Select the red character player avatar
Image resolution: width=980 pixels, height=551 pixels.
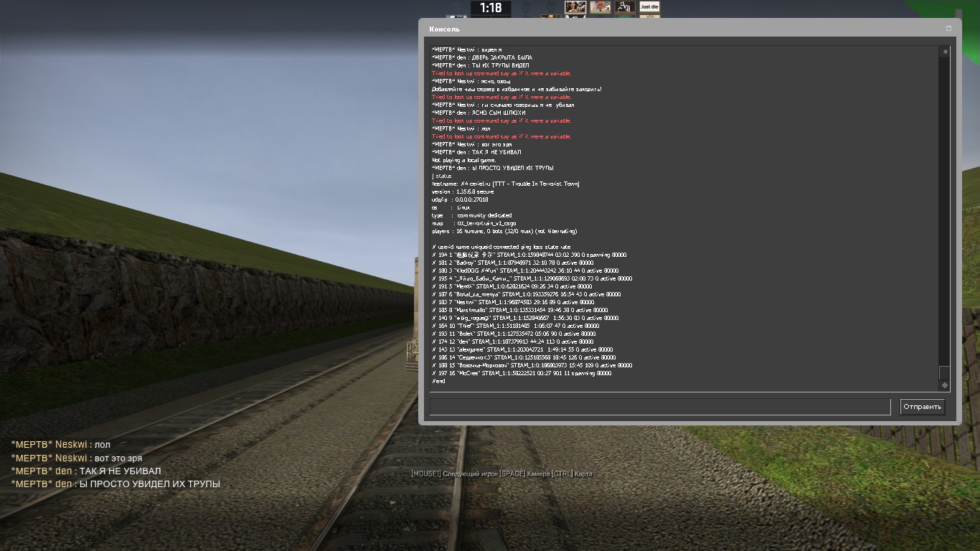(x=600, y=7)
